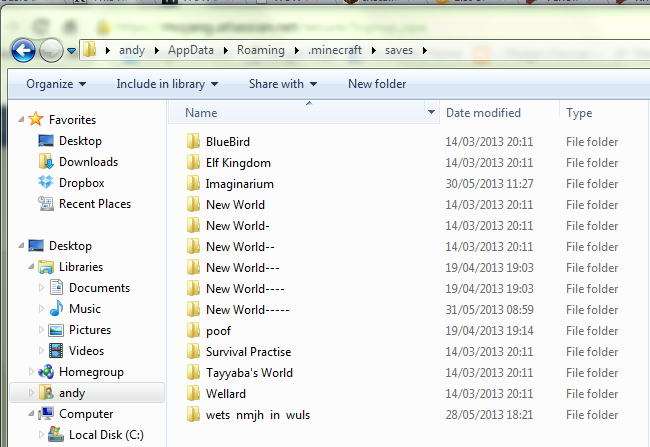Open Downloads in Favorites
The height and width of the screenshot is (447, 650).
coord(78,162)
